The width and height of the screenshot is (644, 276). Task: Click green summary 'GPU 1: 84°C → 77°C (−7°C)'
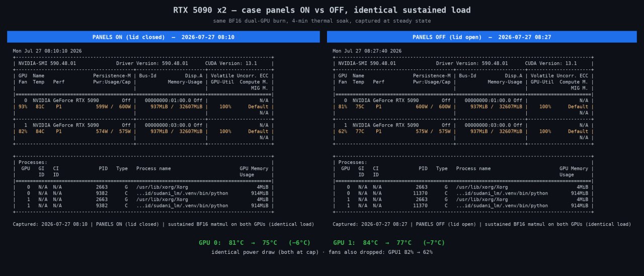coord(389,243)
